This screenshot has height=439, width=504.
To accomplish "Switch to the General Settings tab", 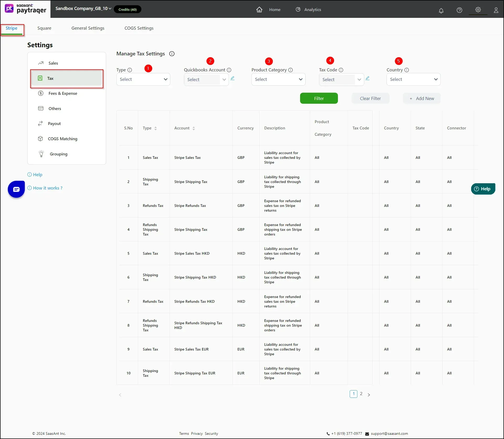I will tap(88, 28).
